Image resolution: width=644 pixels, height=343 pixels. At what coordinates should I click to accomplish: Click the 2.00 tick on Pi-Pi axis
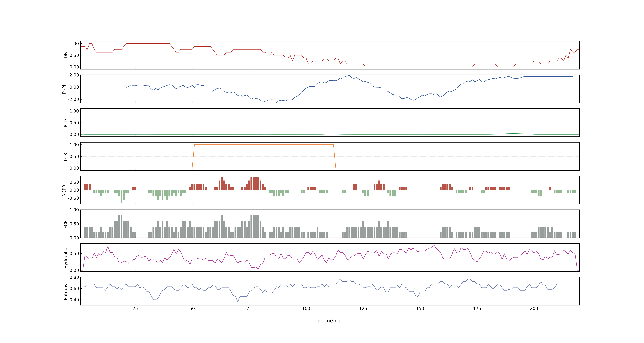tap(74, 75)
